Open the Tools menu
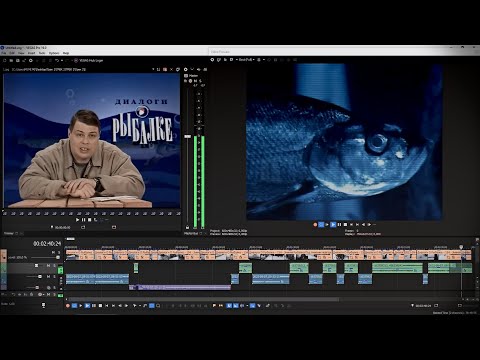This screenshot has height=360, width=480. point(42,53)
